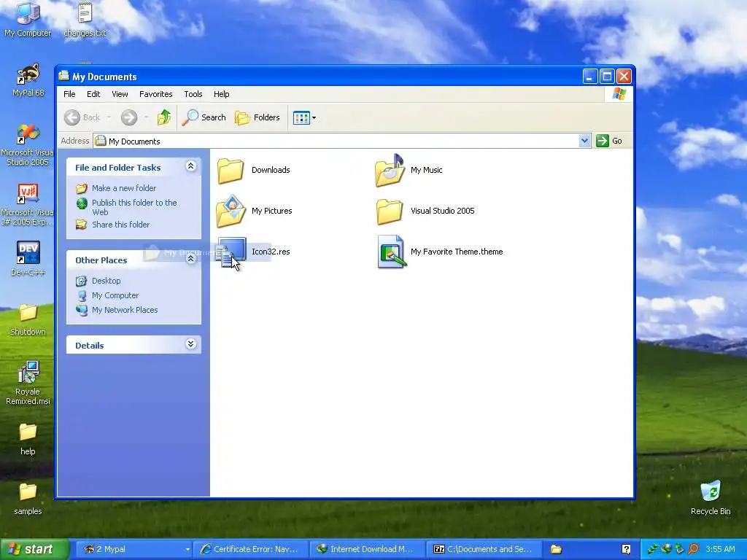747x560 pixels.
Task: Go to Desktop in Other Places
Action: coord(106,281)
